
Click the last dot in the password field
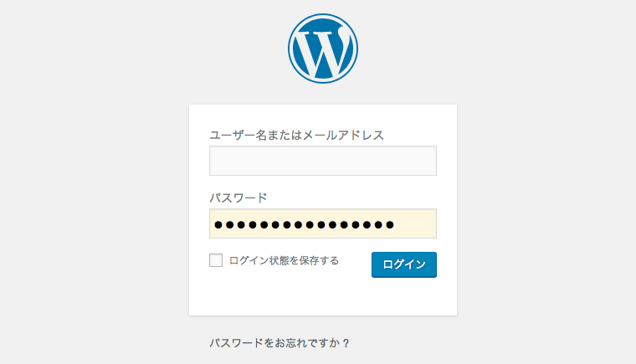390,224
